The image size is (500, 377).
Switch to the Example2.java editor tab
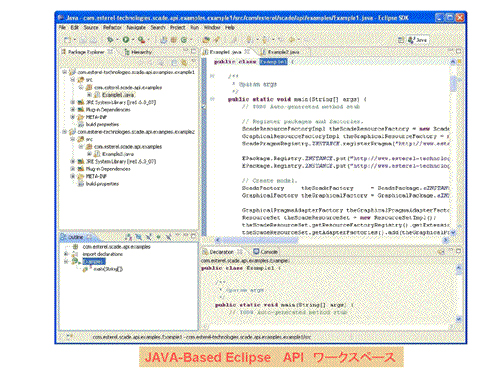284,52
